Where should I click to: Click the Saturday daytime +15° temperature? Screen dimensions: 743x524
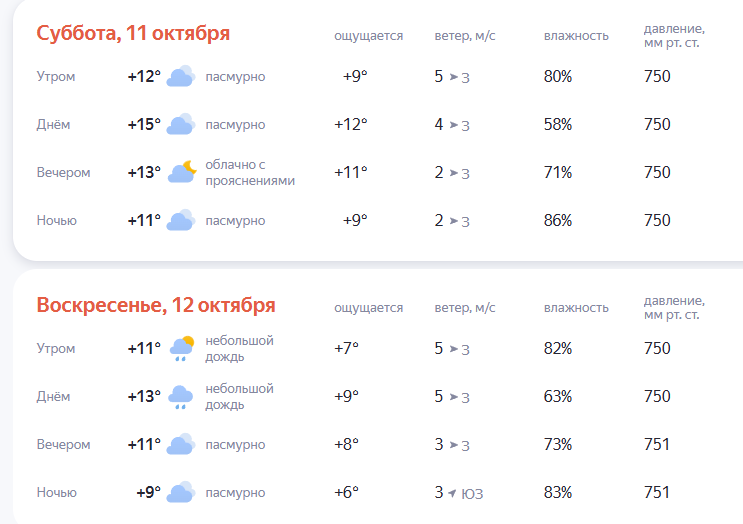click(x=144, y=125)
